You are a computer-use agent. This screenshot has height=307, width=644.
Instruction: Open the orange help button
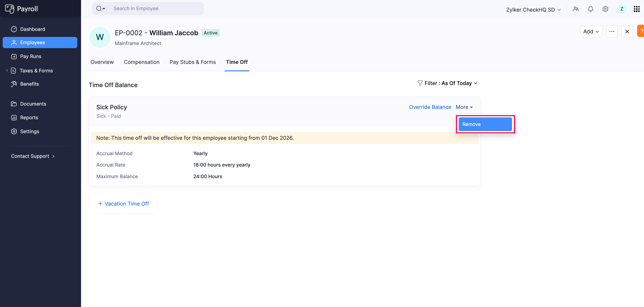tap(641, 31)
